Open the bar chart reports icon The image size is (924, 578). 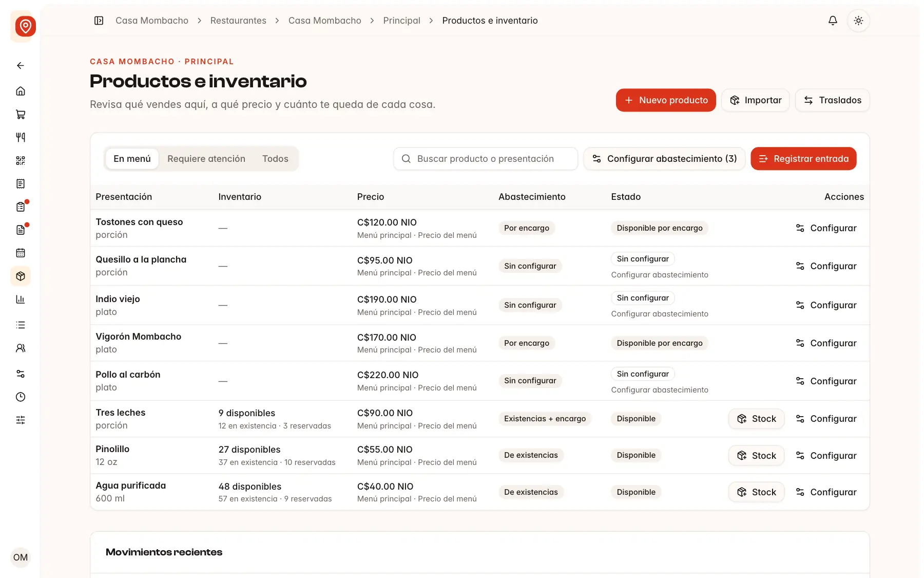21,299
